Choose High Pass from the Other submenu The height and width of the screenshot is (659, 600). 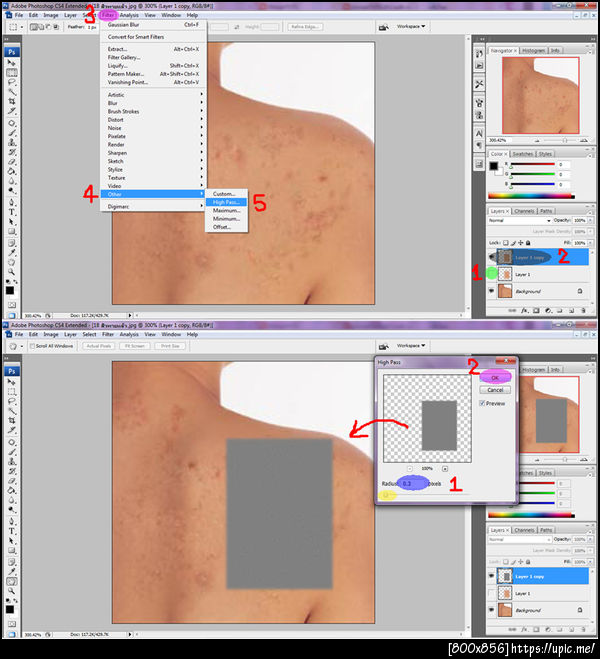226,202
